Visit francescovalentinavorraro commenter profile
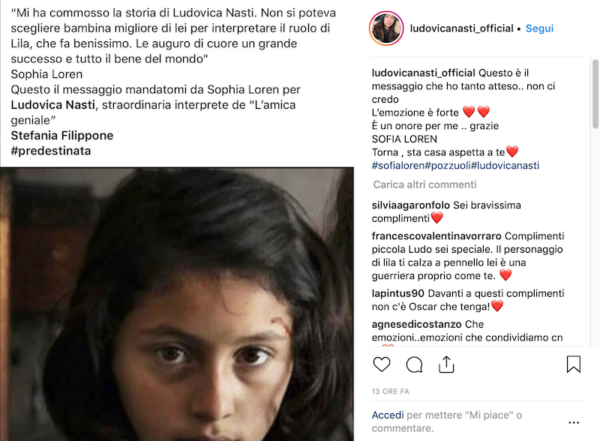This screenshot has height=441, width=600. point(436,236)
